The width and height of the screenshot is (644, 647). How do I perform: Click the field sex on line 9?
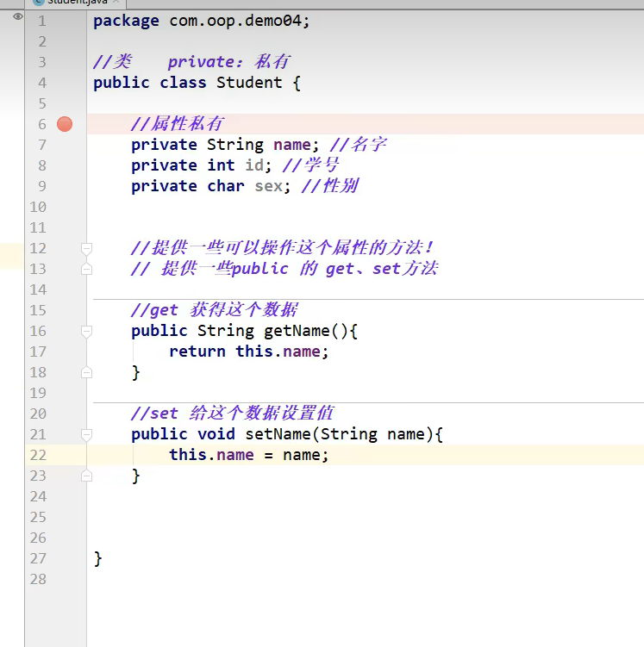269,186
